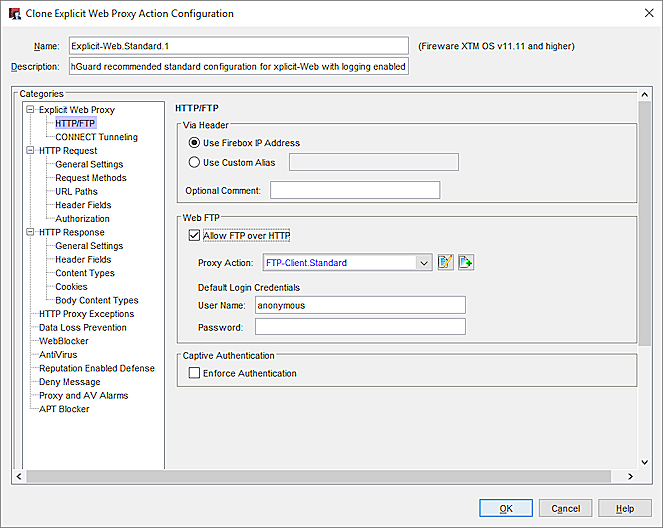Open CONNECT Tunneling category
The height and width of the screenshot is (528, 663).
pos(96,137)
